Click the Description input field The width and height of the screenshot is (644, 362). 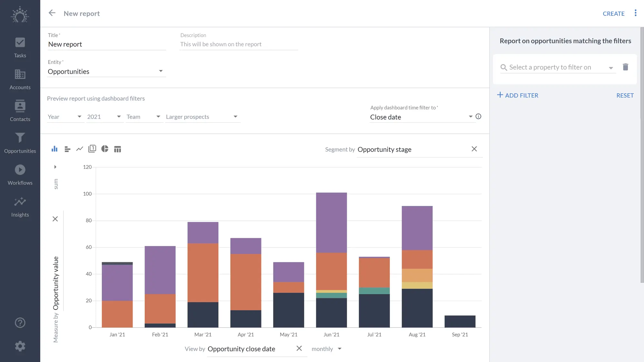tap(238, 44)
